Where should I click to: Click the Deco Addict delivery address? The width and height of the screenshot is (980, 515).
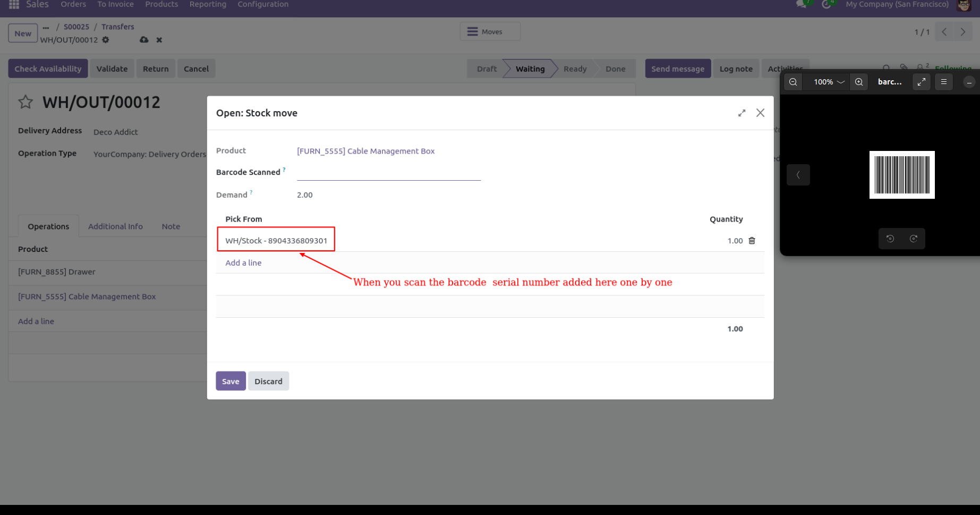[x=115, y=132]
